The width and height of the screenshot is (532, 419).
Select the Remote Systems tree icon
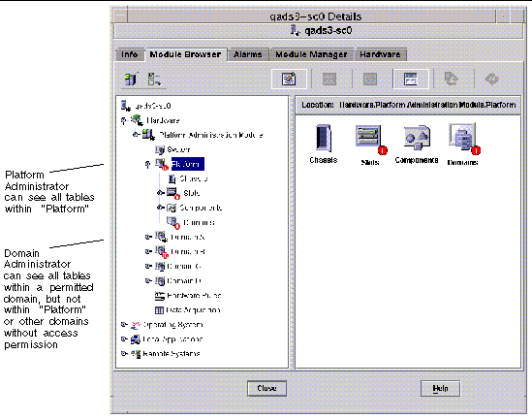click(136, 354)
